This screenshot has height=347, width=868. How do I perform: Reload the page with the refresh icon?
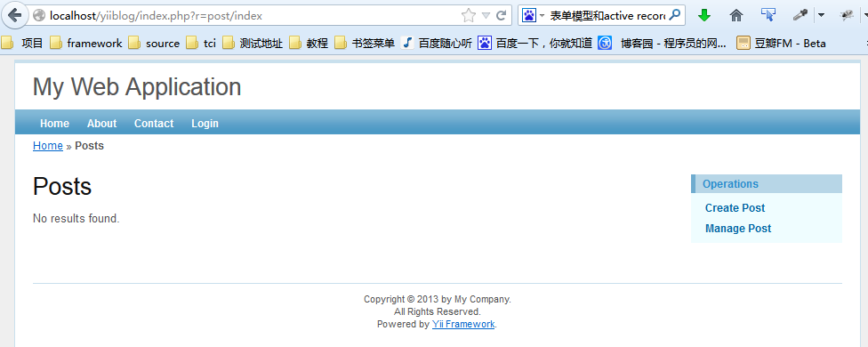click(x=502, y=15)
